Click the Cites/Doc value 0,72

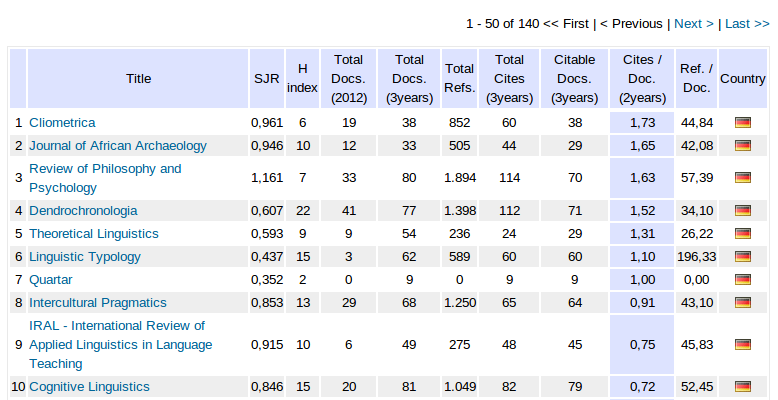(643, 386)
